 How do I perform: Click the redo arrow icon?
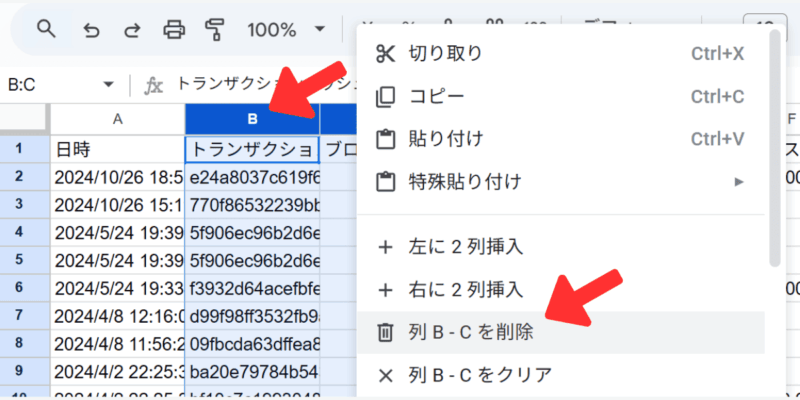click(132, 31)
